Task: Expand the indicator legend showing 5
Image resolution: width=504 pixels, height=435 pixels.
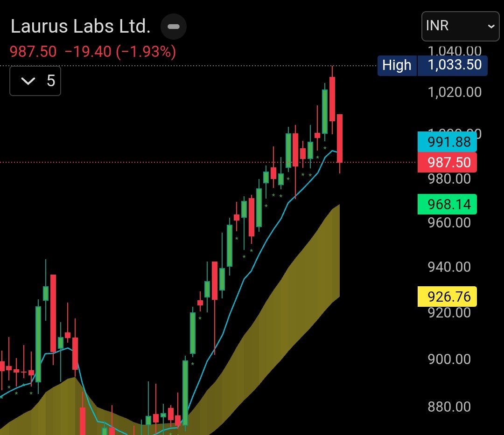Action: point(35,81)
